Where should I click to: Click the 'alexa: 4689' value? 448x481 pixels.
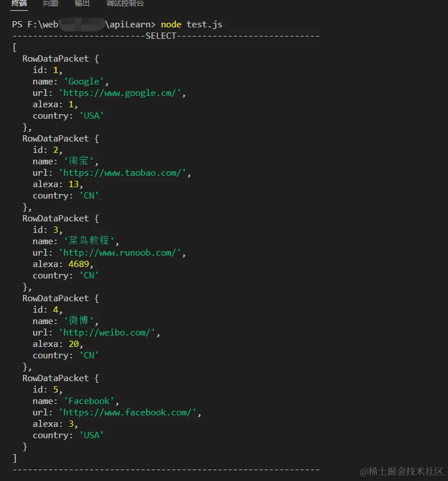tap(79, 264)
